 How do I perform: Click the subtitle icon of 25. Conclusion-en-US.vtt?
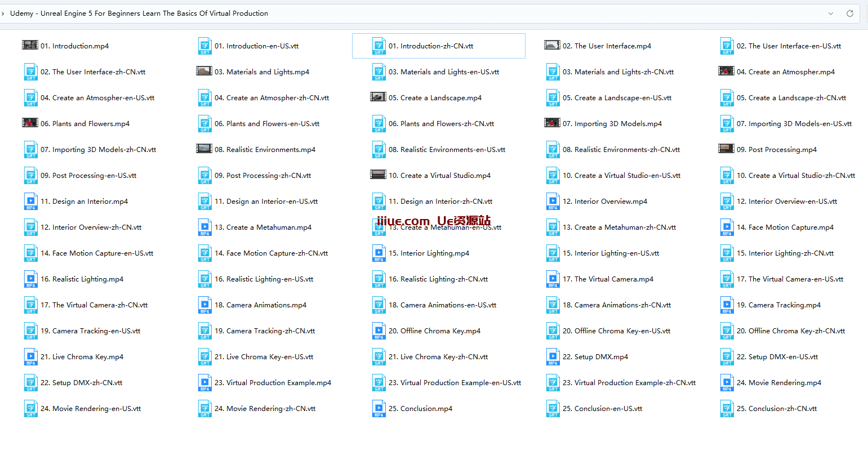click(553, 409)
